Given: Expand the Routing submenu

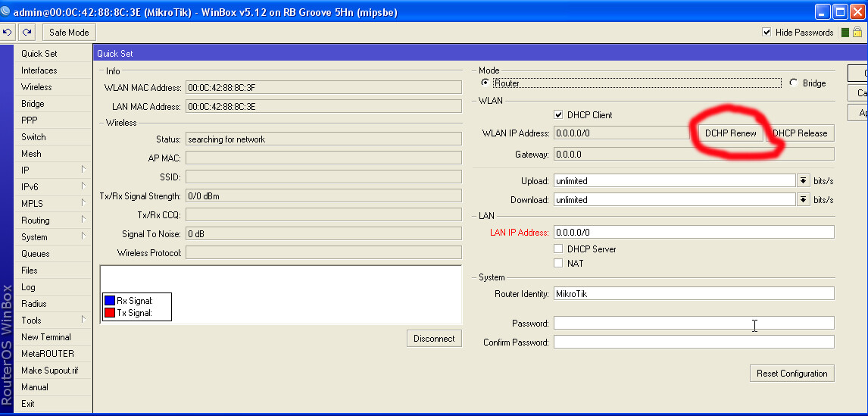Looking at the screenshot, I should click(84, 219).
